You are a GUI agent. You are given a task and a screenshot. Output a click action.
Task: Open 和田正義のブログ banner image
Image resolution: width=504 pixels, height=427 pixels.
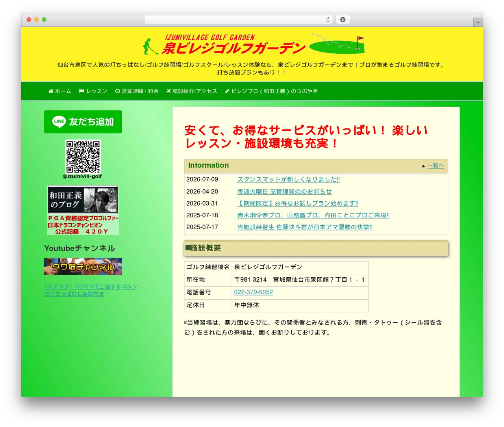83,210
